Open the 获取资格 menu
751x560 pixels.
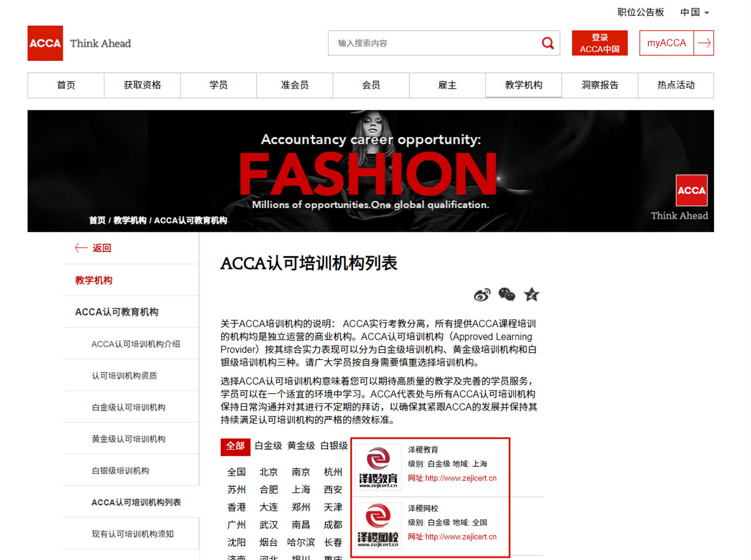[142, 85]
